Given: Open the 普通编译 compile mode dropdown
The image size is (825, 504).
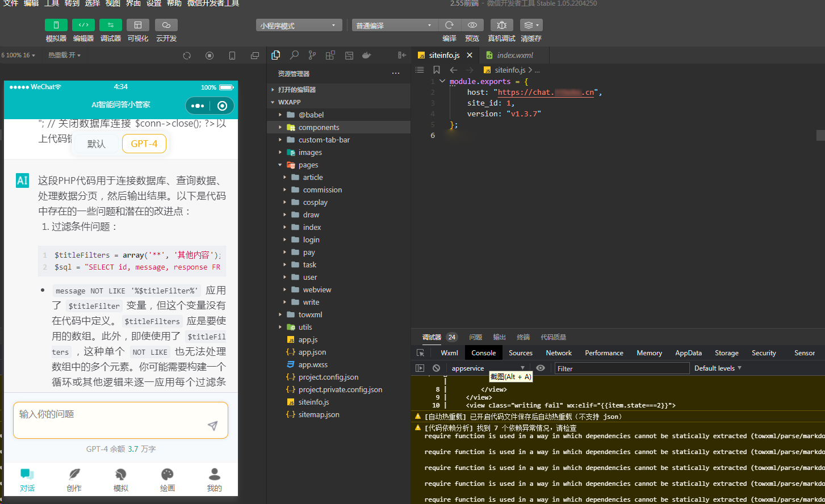Looking at the screenshot, I should point(395,26).
